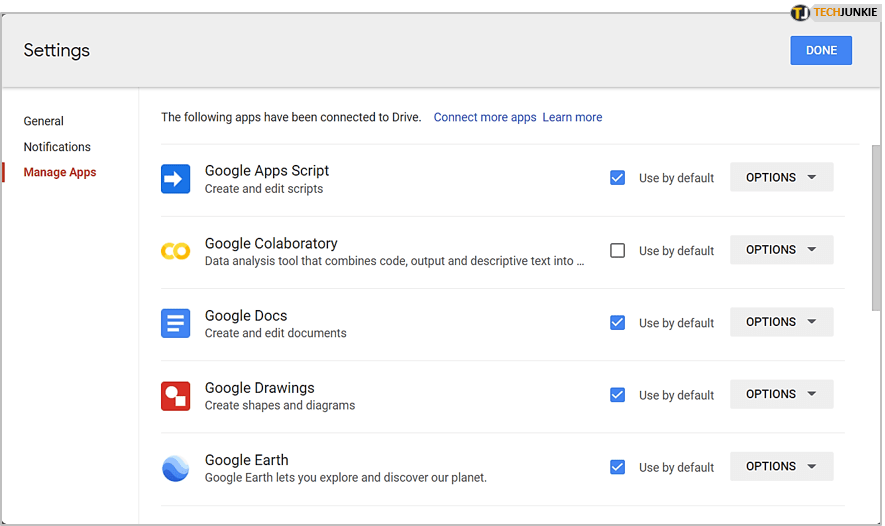The width and height of the screenshot is (885, 526).
Task: Disable Use by default for Google Earth
Action: 617,466
